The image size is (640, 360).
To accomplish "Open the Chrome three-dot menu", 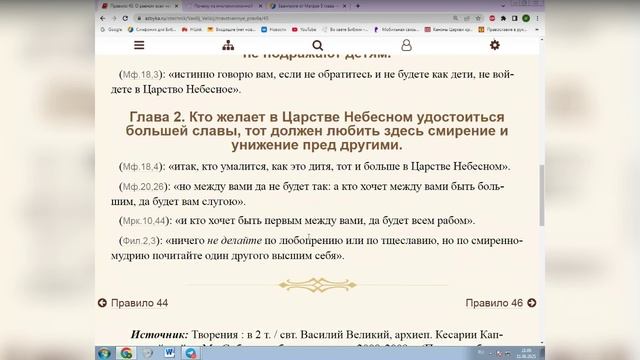I will 537,18.
